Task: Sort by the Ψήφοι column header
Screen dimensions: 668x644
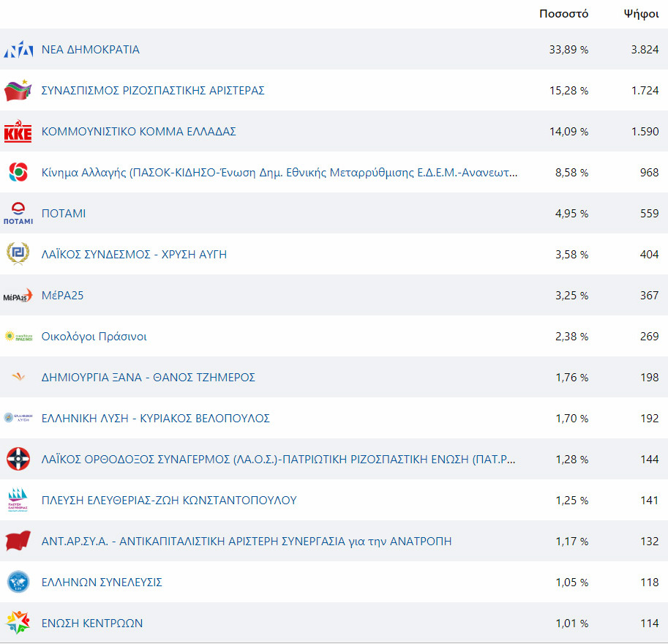Action: pyautogui.click(x=641, y=14)
